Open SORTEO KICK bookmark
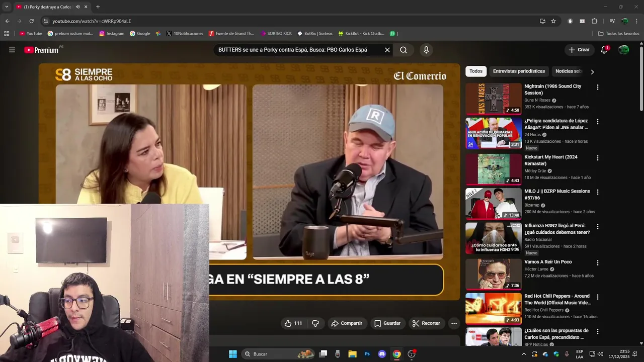The height and width of the screenshot is (362, 644). point(276,34)
